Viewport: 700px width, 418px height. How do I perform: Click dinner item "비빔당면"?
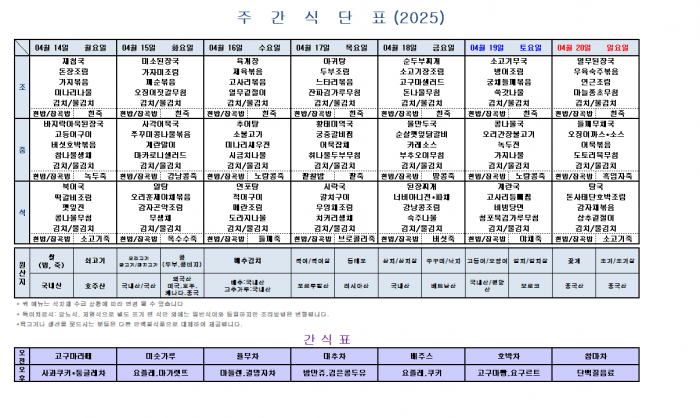508,208
